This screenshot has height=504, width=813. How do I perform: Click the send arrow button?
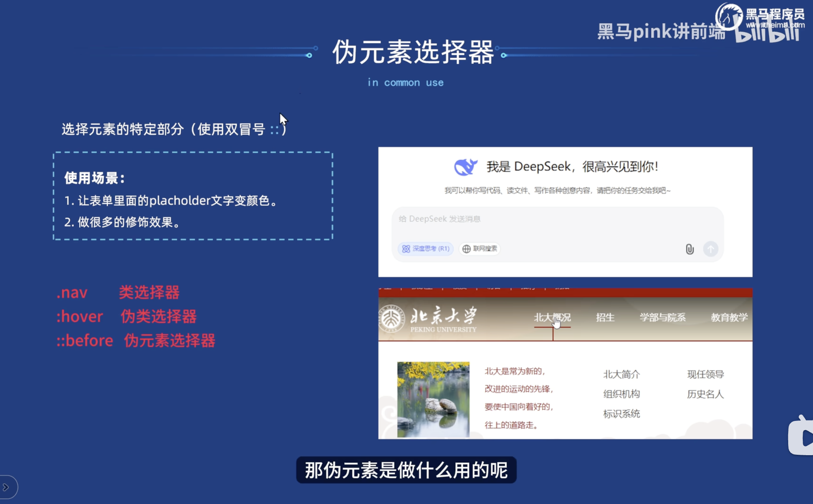tap(711, 249)
